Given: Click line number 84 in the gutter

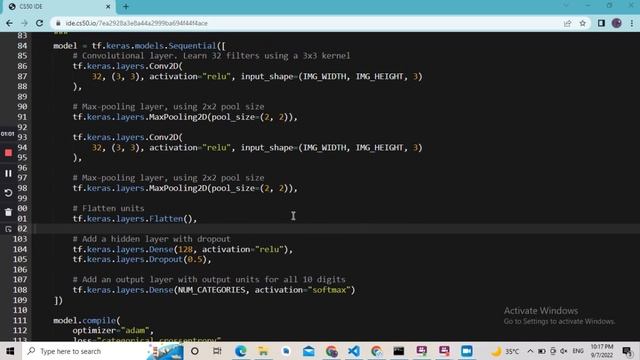Looking at the screenshot, I should coord(22,46).
